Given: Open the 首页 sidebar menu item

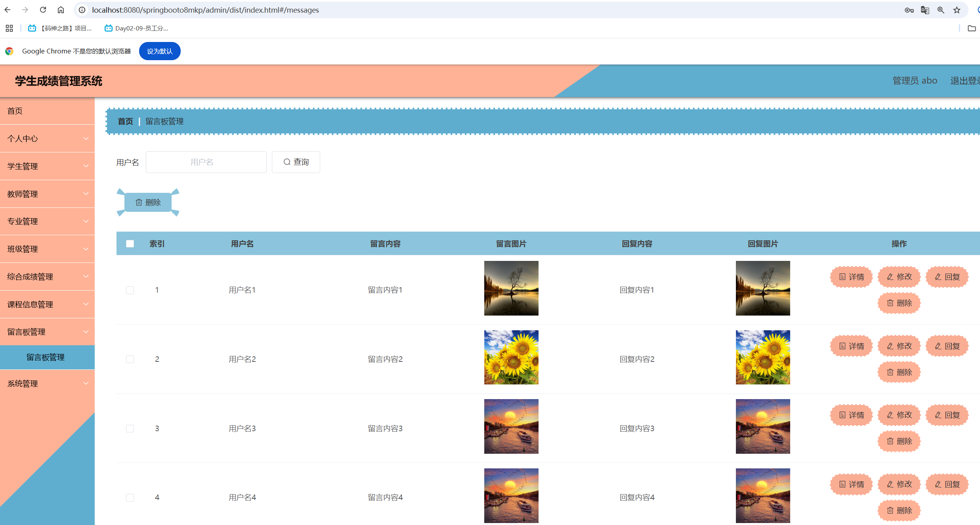Looking at the screenshot, I should tap(15, 111).
